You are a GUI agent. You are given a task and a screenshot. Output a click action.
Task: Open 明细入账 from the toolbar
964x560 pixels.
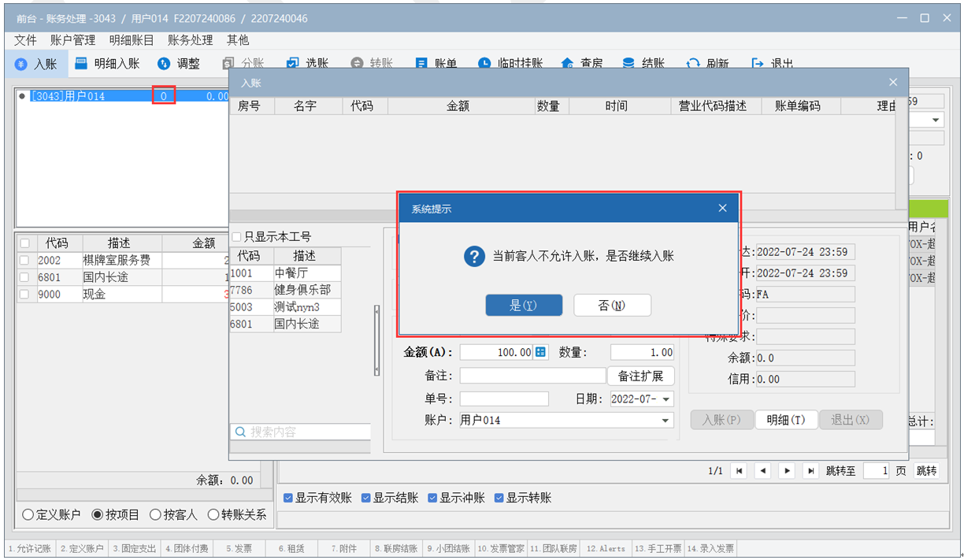(x=81, y=64)
